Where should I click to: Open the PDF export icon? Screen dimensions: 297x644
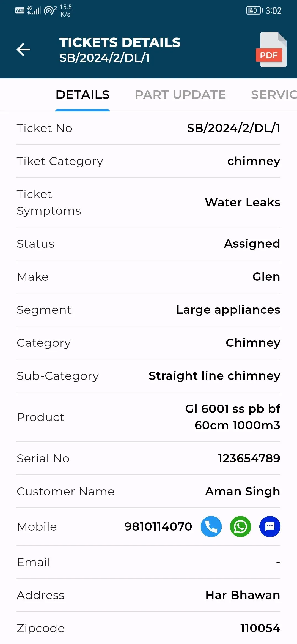click(271, 50)
